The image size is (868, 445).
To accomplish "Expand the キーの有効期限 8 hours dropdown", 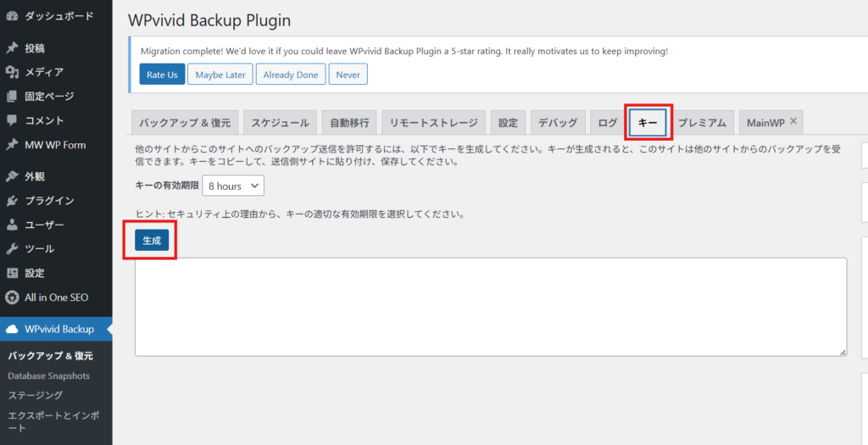I will [233, 186].
